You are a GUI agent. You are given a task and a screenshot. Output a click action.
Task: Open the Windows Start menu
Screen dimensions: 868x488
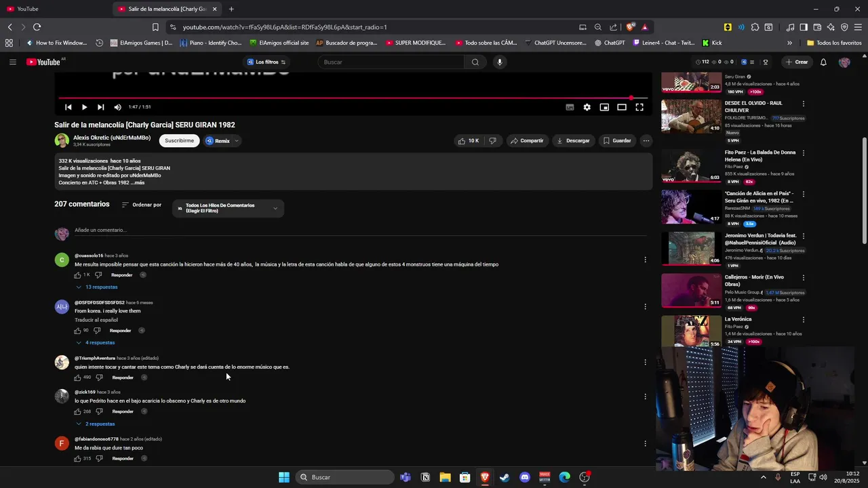[x=284, y=477]
